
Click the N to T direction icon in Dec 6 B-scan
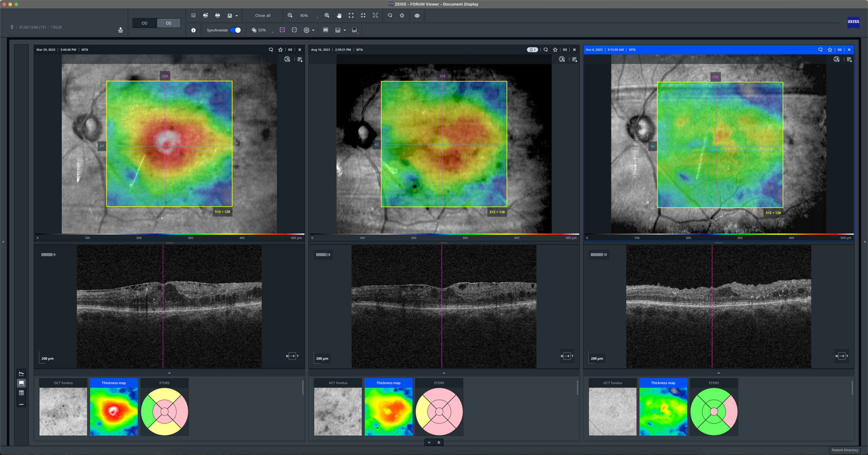(x=842, y=356)
